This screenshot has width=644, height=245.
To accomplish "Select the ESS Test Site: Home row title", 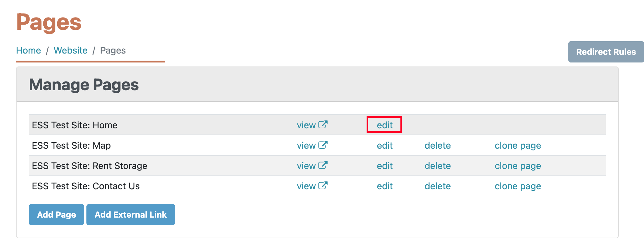I will pyautogui.click(x=75, y=125).
